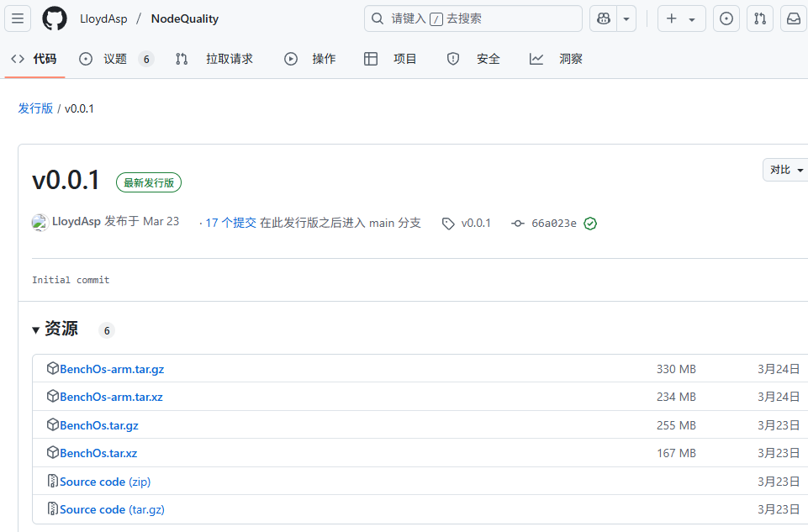Screen dimensions: 808x532
Task: Download BenchOs.tar.gz
Action: coord(99,425)
